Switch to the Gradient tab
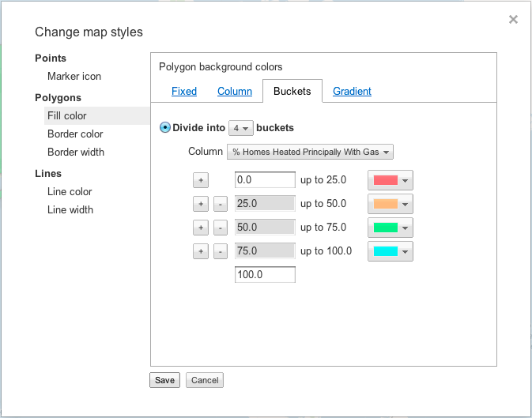Screen dimensions: 532x418 click(352, 91)
